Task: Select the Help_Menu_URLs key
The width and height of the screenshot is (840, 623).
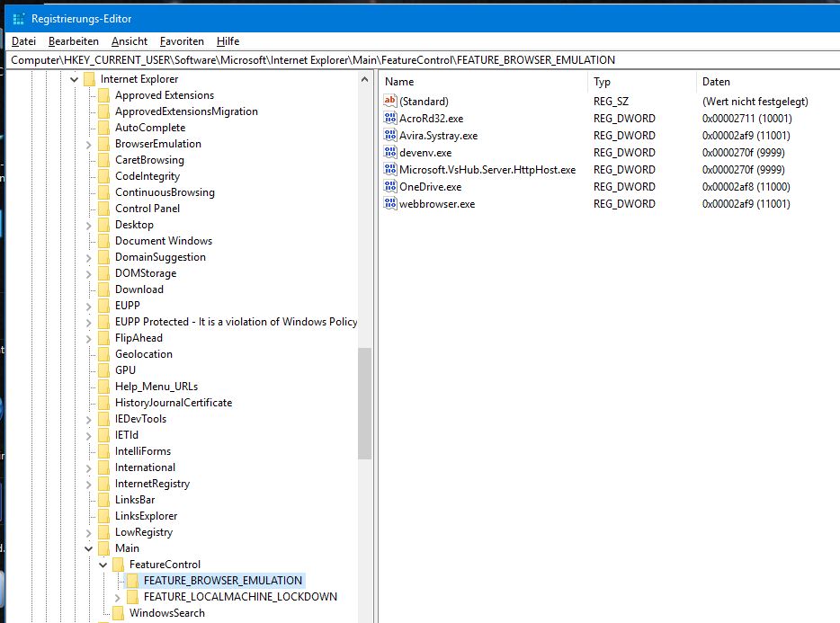Action: click(156, 387)
